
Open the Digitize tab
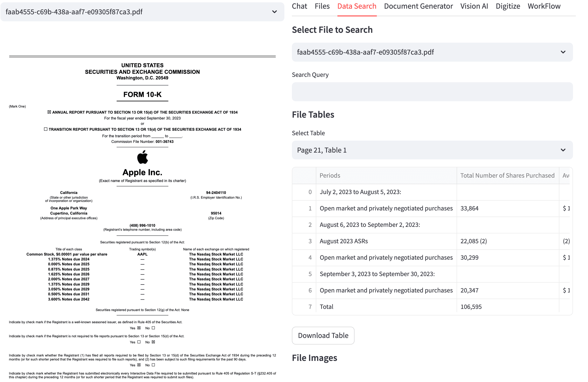[x=508, y=6]
